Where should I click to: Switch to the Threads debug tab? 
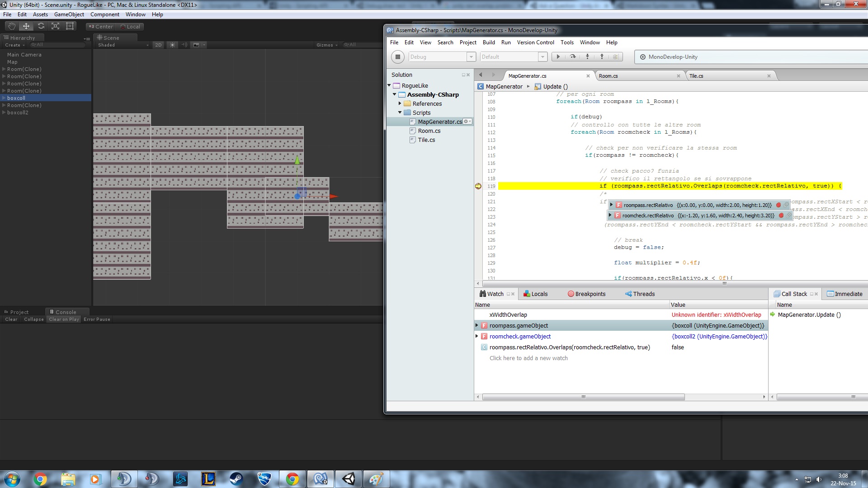[640, 294]
